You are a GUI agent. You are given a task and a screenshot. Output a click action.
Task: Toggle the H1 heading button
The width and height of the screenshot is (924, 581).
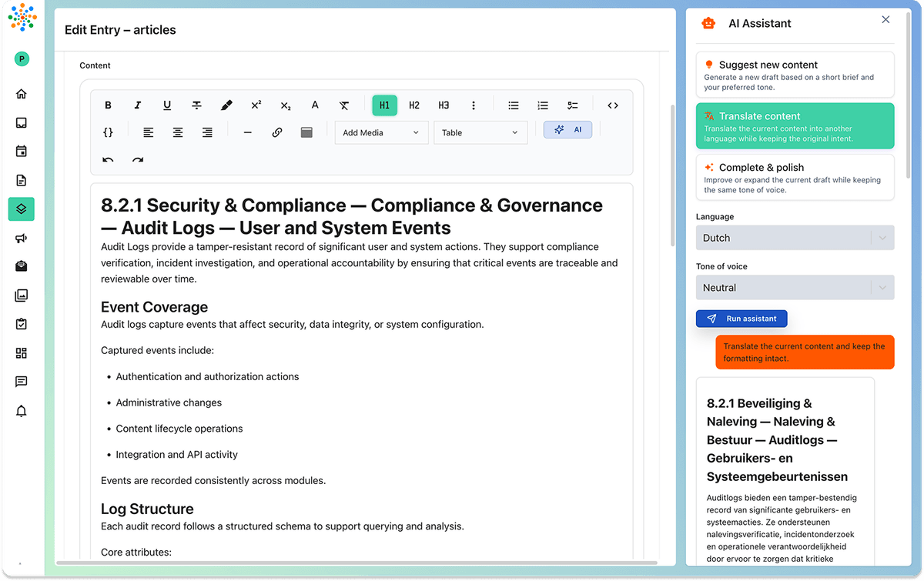click(384, 105)
